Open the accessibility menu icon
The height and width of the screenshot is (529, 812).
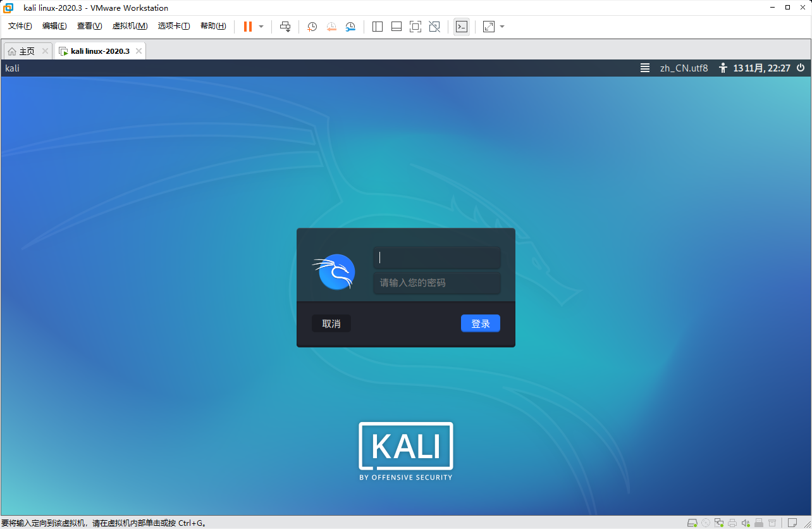tap(724, 68)
